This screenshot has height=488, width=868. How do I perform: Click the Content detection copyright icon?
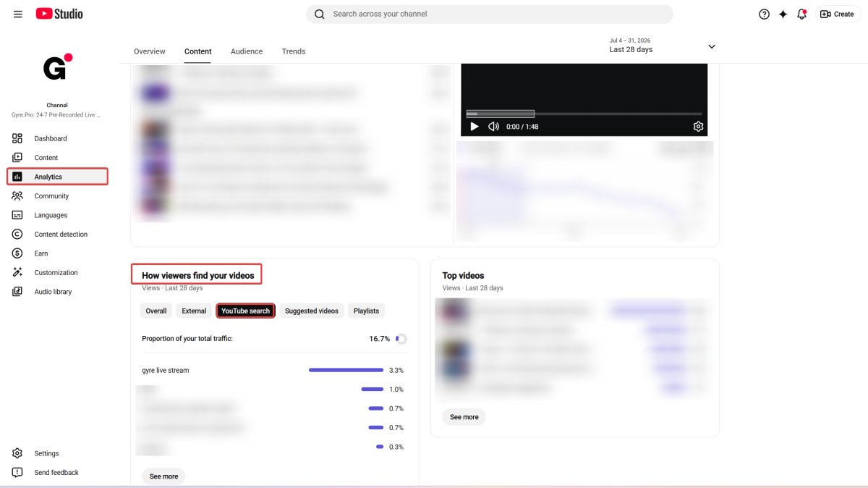pyautogui.click(x=17, y=234)
